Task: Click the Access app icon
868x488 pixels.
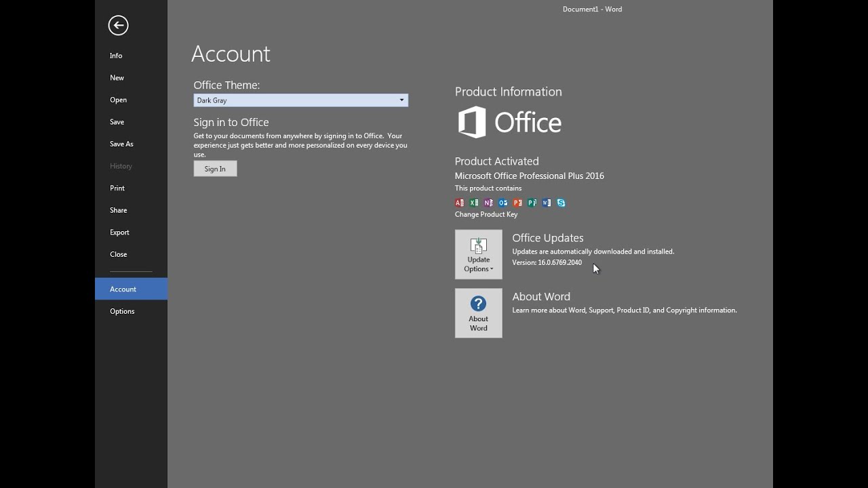Action: [x=459, y=203]
